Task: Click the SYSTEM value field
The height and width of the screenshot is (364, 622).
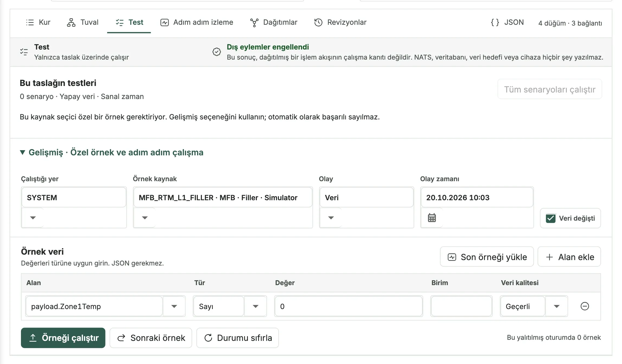Action: pyautogui.click(x=74, y=198)
